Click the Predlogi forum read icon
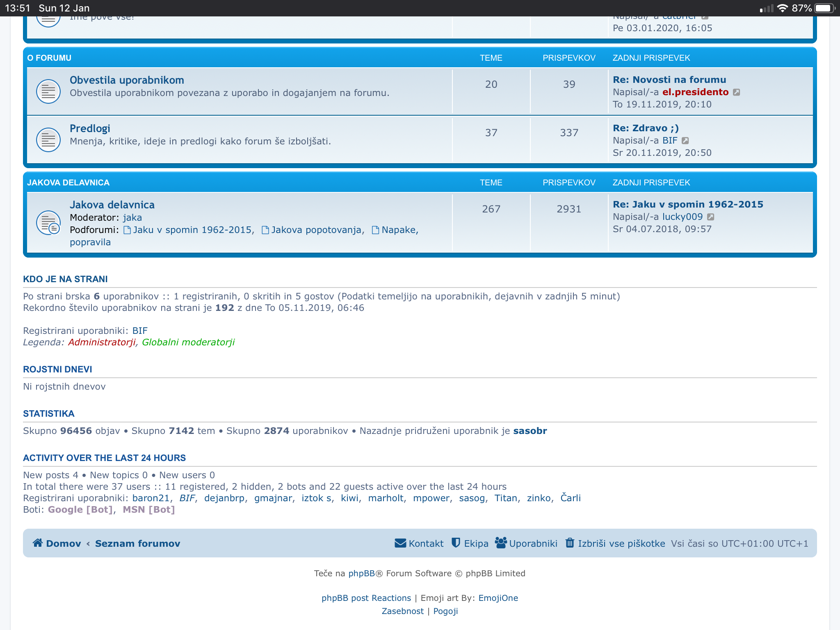The height and width of the screenshot is (630, 840). 48,139
